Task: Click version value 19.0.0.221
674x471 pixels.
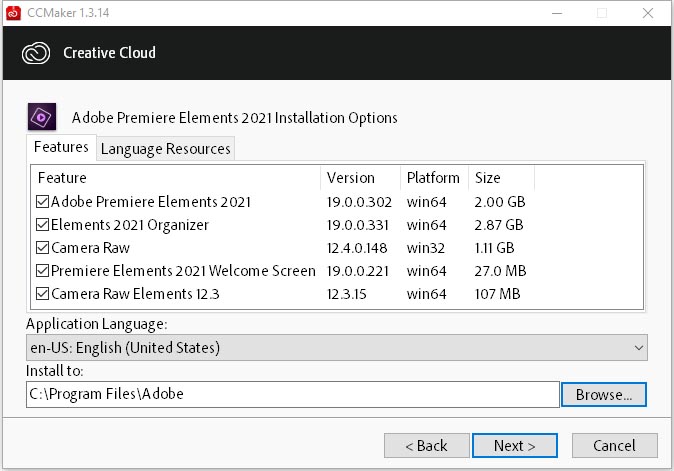Action: coord(358,271)
